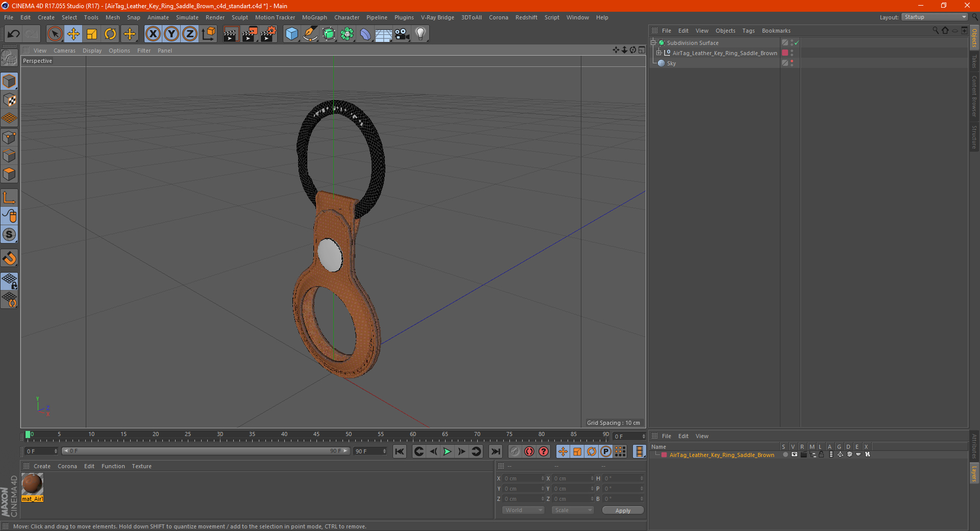Open the Subdivision Surface generators icon

click(x=329, y=34)
